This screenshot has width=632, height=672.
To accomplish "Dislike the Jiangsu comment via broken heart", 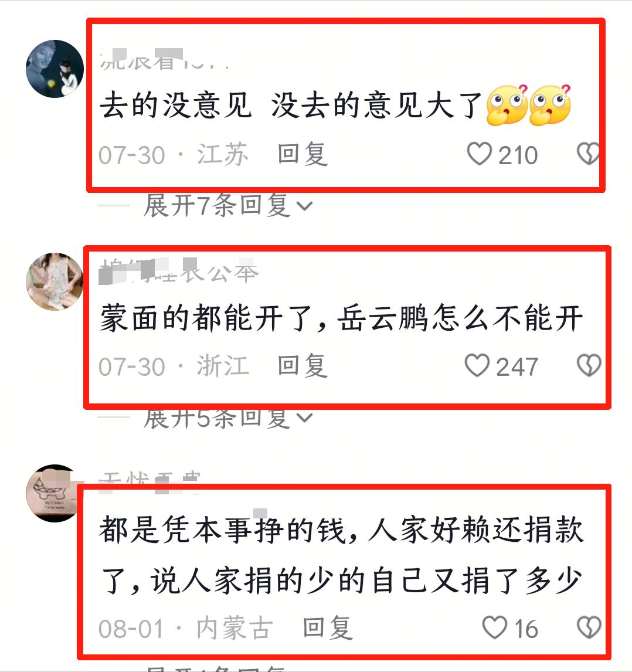I will [x=588, y=154].
